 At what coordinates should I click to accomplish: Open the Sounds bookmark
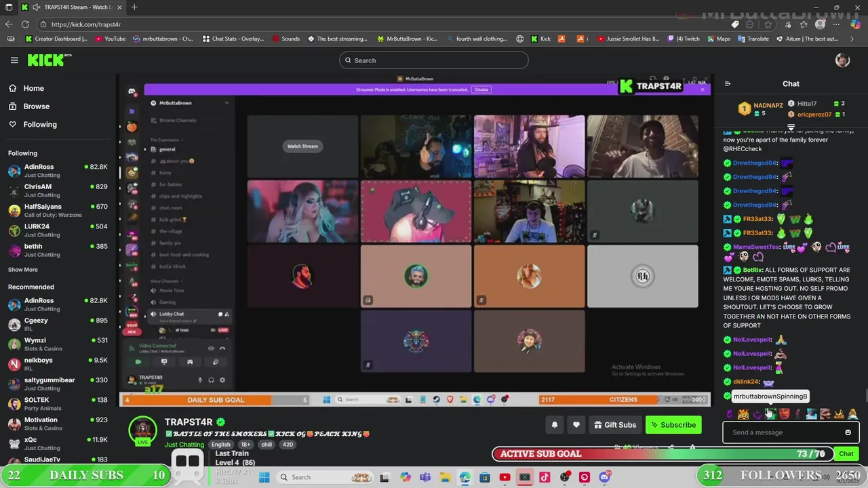tap(285, 39)
